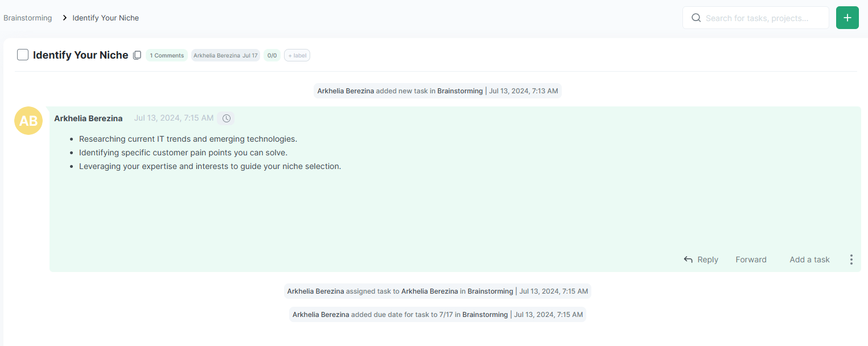Open the 0/0 subtasks counter badge
Image resolution: width=868 pixels, height=346 pixels.
point(272,55)
